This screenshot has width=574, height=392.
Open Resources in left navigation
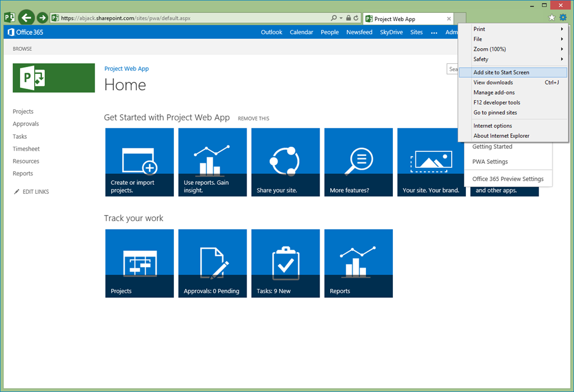(26, 161)
